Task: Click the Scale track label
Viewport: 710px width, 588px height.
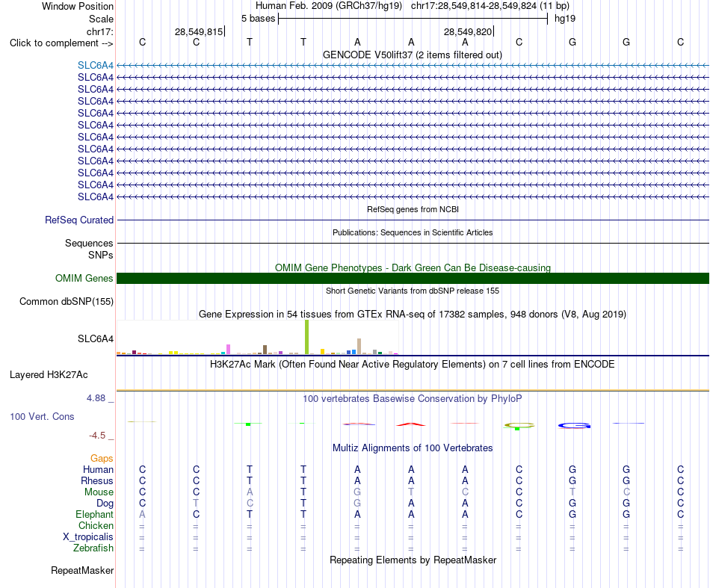Action: (x=101, y=19)
